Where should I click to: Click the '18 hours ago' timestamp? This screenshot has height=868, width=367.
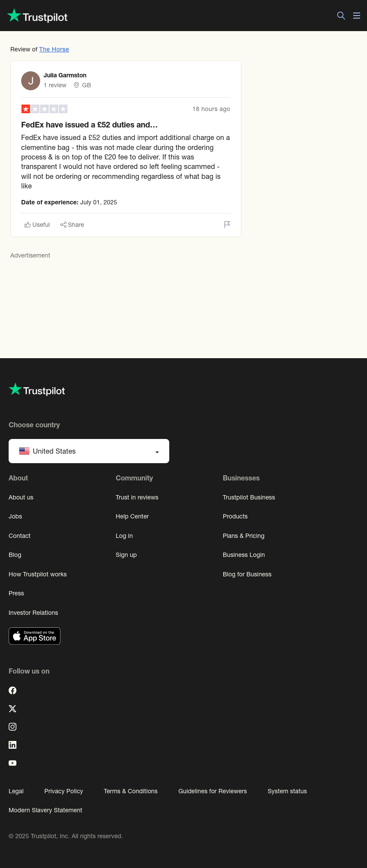pyautogui.click(x=211, y=109)
